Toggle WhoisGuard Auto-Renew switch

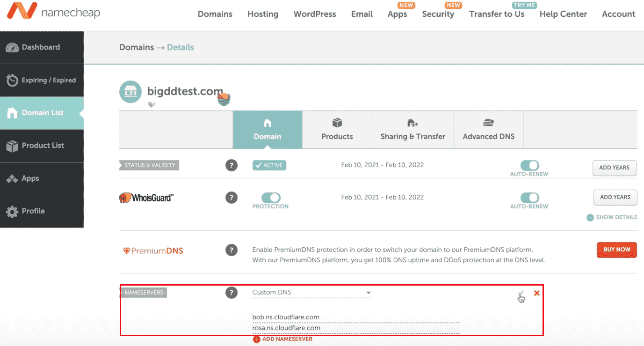(x=529, y=198)
